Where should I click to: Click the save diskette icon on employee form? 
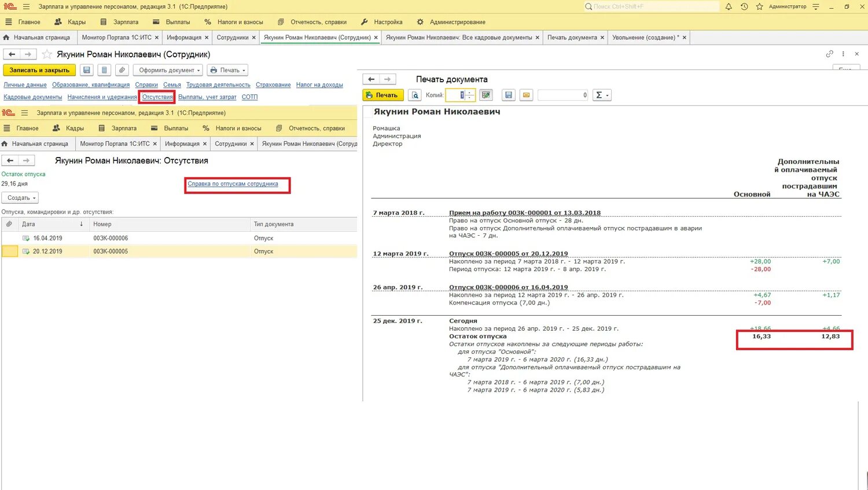[x=87, y=70]
